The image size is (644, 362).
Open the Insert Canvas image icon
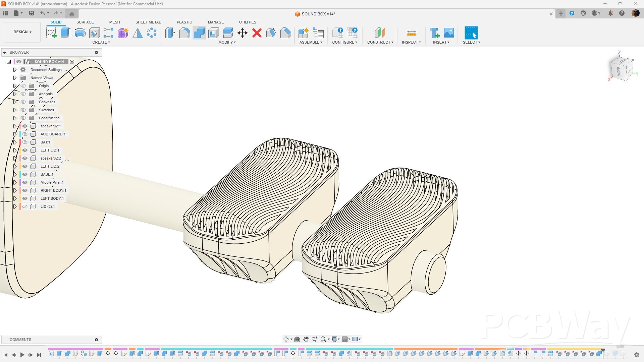tap(449, 33)
